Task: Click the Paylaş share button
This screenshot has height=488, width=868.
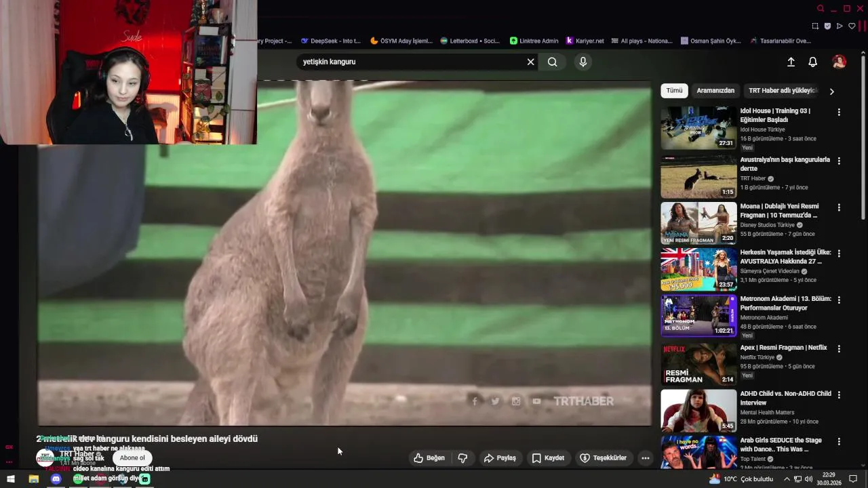Action: click(500, 458)
